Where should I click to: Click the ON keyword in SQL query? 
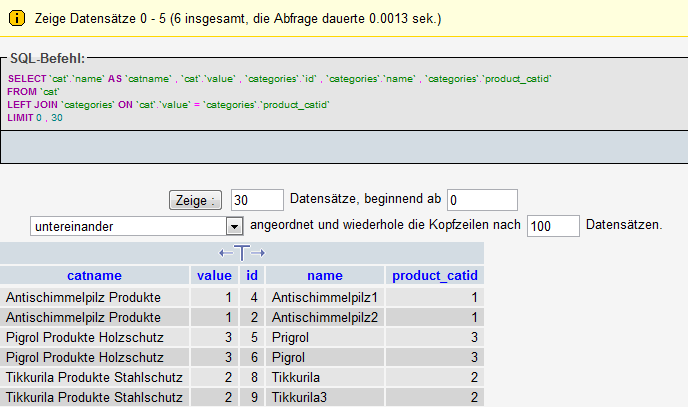pyautogui.click(x=125, y=105)
